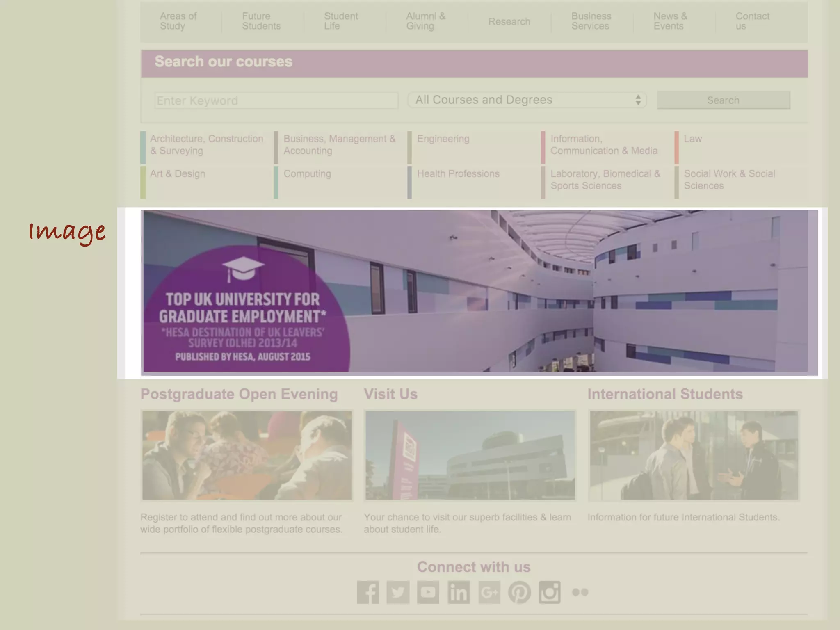The image size is (840, 630).
Task: Open the Facebook social icon
Action: point(367,592)
